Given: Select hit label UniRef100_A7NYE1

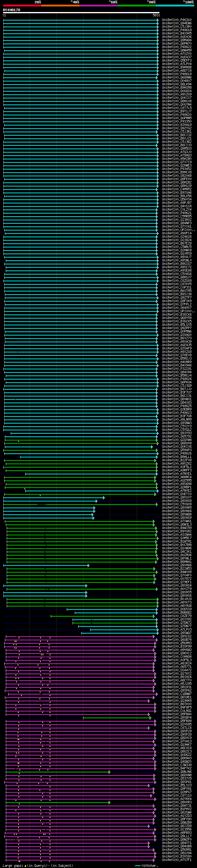Looking at the screenshot, I should (177, 474).
